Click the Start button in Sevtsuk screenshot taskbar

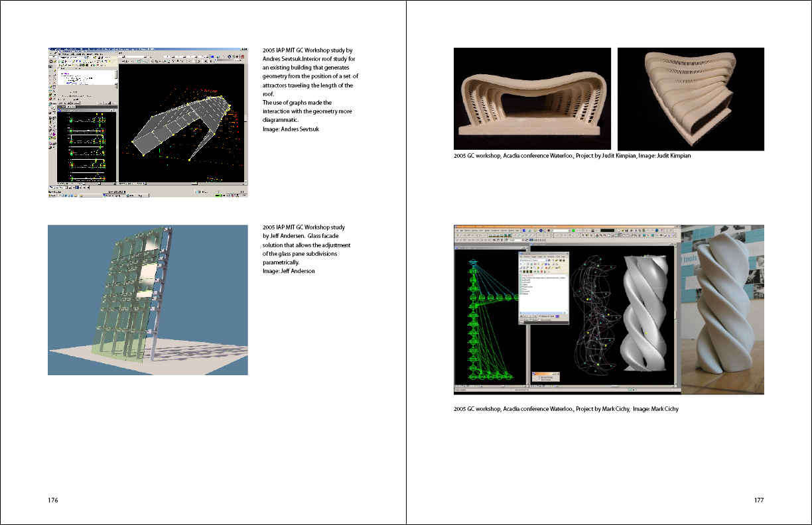(x=53, y=195)
